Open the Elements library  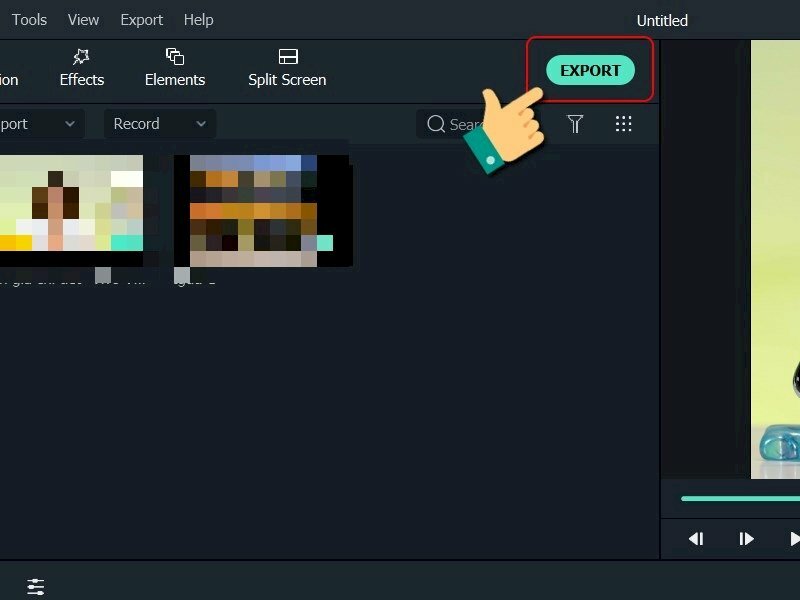[174, 68]
